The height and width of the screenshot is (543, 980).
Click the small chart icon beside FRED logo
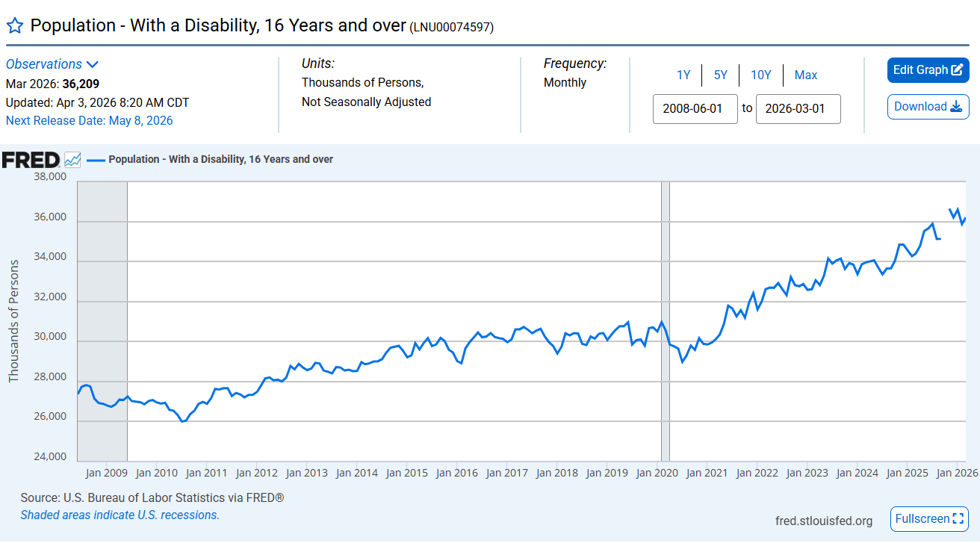(72, 159)
